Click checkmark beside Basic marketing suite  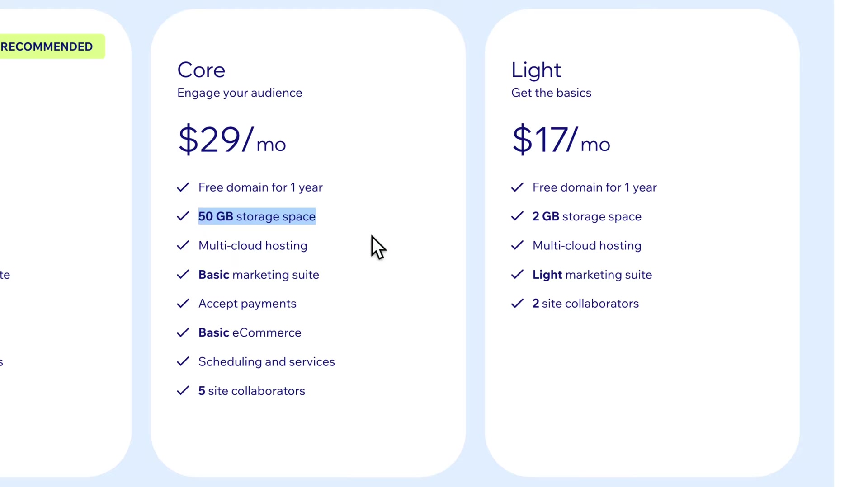click(183, 275)
